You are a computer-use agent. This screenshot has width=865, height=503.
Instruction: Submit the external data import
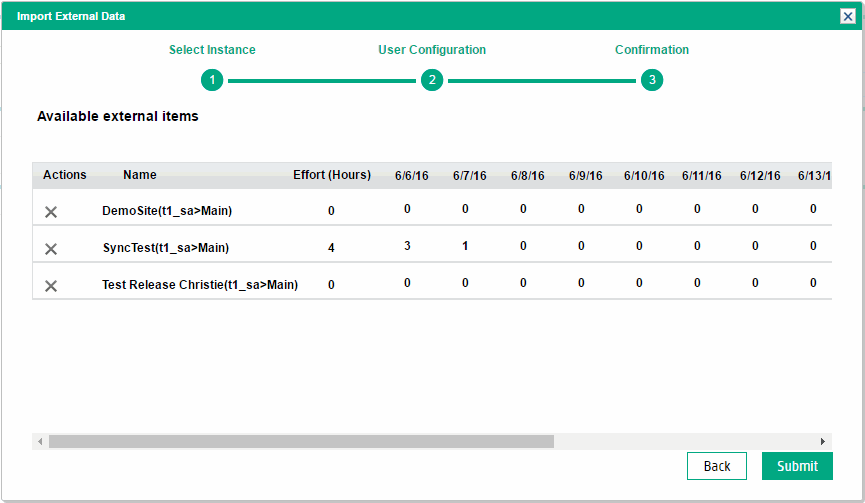(797, 466)
